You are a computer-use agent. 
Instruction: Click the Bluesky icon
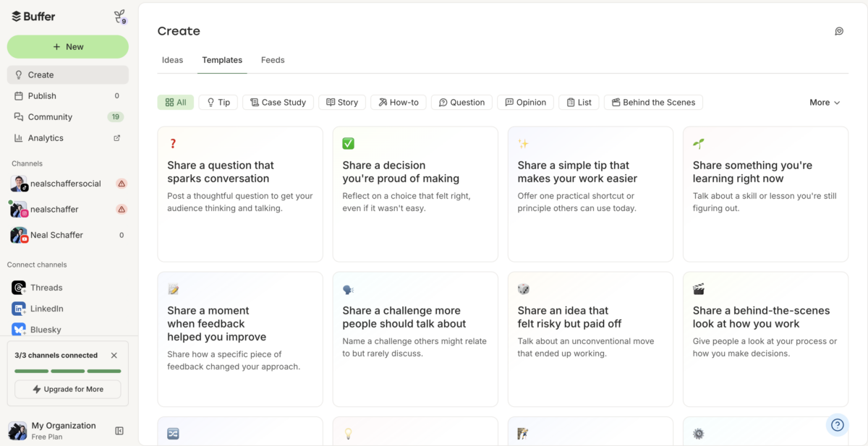pos(19,330)
